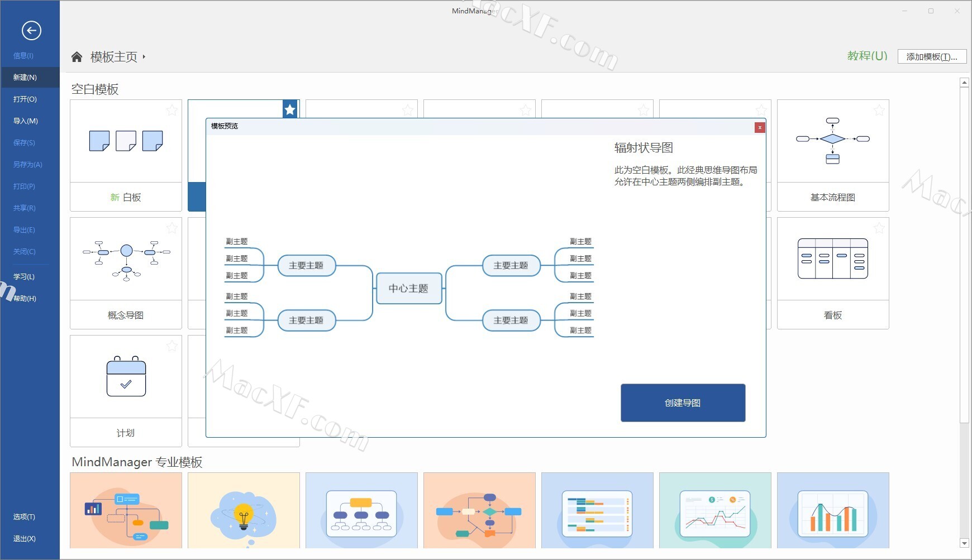Expand the arrow after 模板主页 breadcrumb
Screen dimensions: 972x560
point(144,57)
